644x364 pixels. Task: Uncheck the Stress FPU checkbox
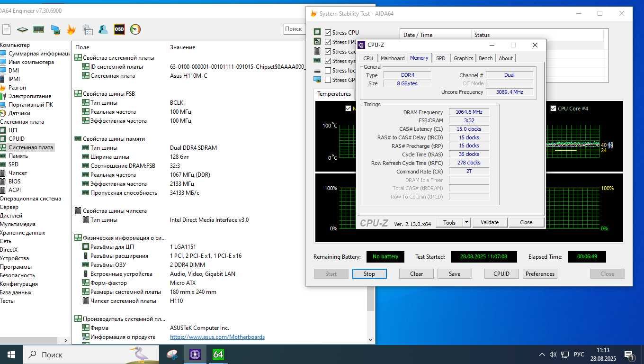pos(328,42)
